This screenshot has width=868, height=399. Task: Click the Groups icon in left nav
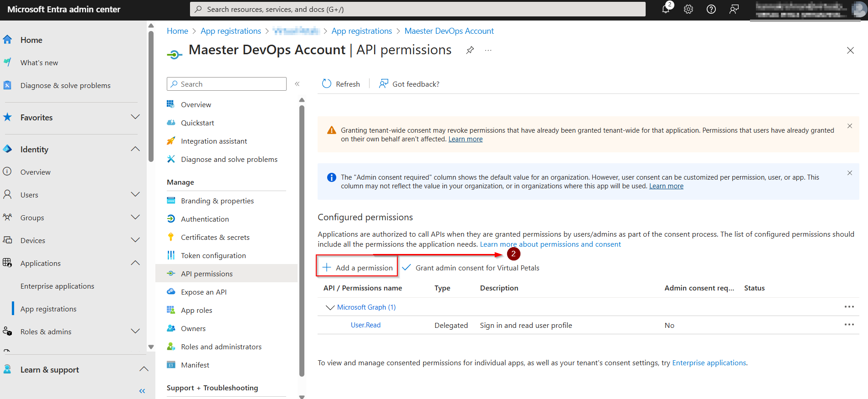(7, 218)
